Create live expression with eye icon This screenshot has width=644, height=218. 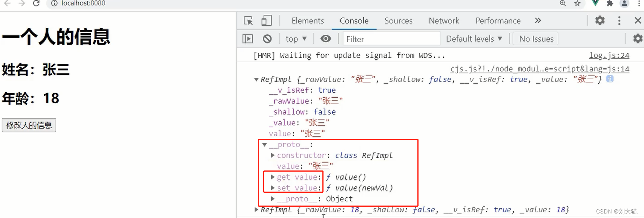(326, 38)
